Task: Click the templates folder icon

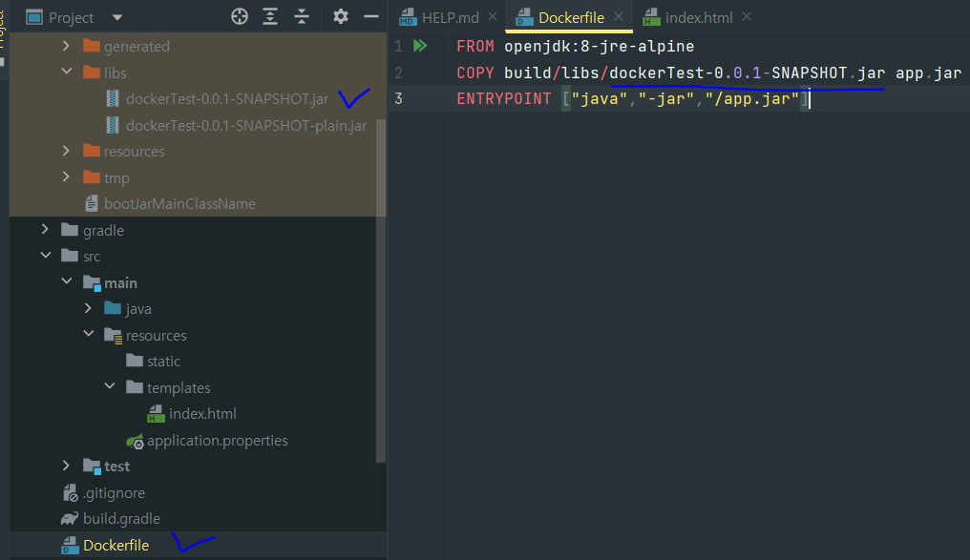Action: 135,387
